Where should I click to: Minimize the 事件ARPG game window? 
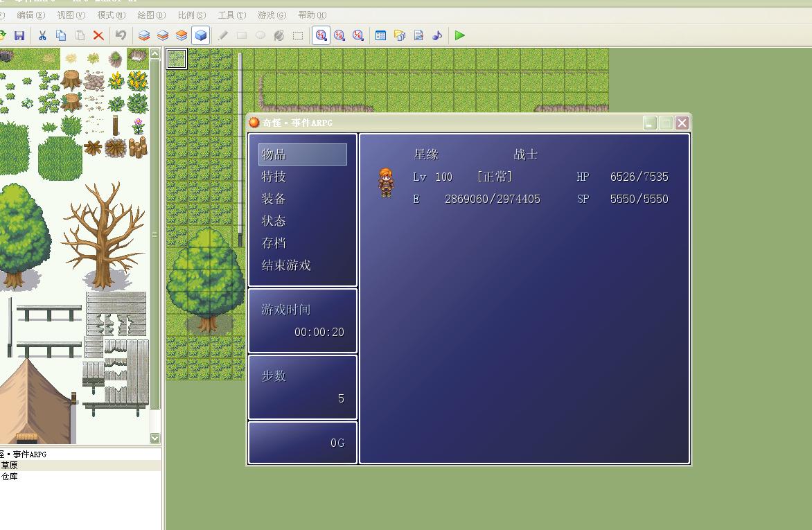coord(650,123)
